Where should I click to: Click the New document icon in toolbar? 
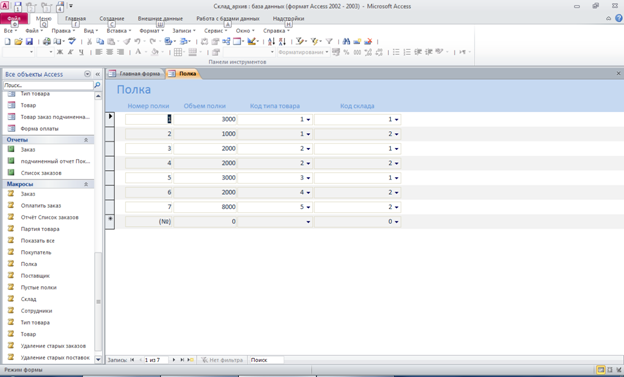(7, 41)
